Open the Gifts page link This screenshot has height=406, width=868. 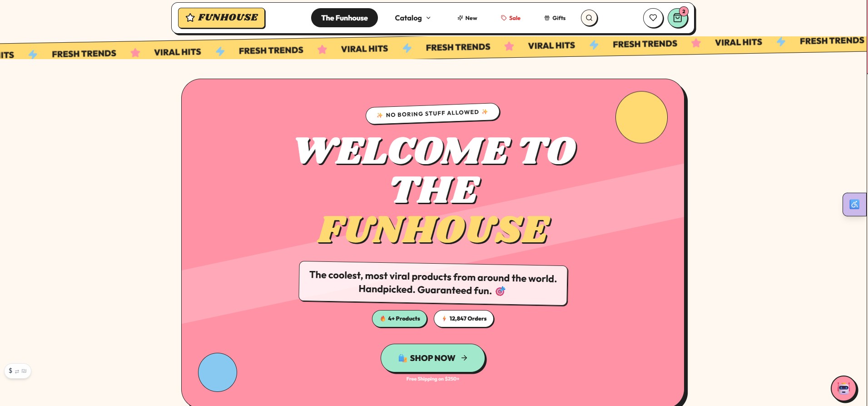(555, 18)
